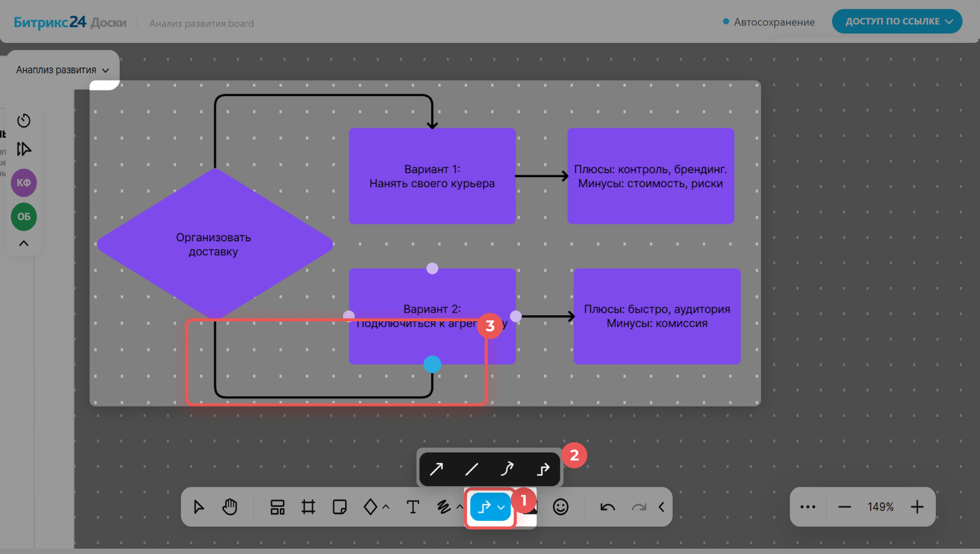Expand the shapes options chevron
This screenshot has width=980, height=554.
[x=386, y=507]
